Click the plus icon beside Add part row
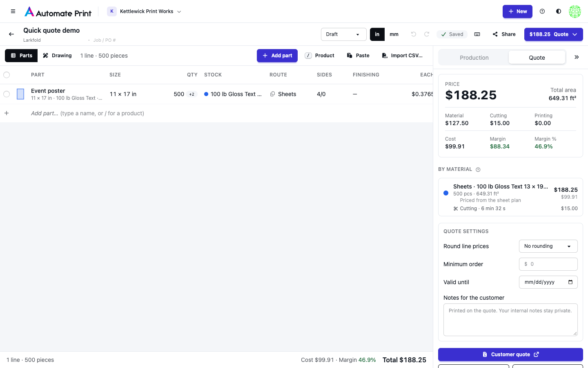 [x=7, y=113]
